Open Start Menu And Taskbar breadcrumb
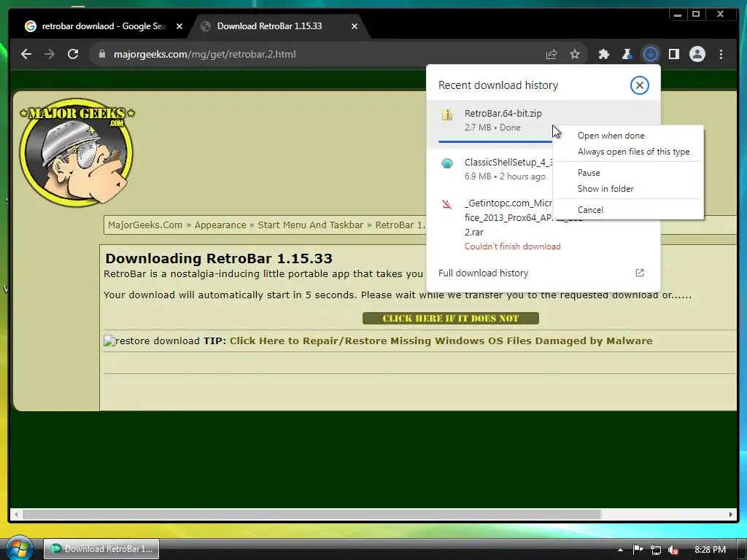 click(x=310, y=225)
